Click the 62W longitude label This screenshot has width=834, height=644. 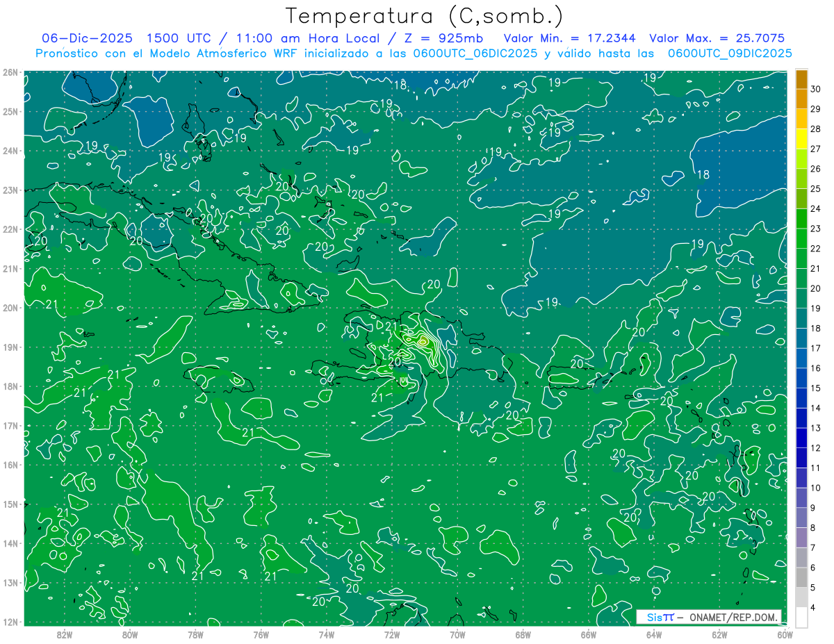click(x=719, y=634)
